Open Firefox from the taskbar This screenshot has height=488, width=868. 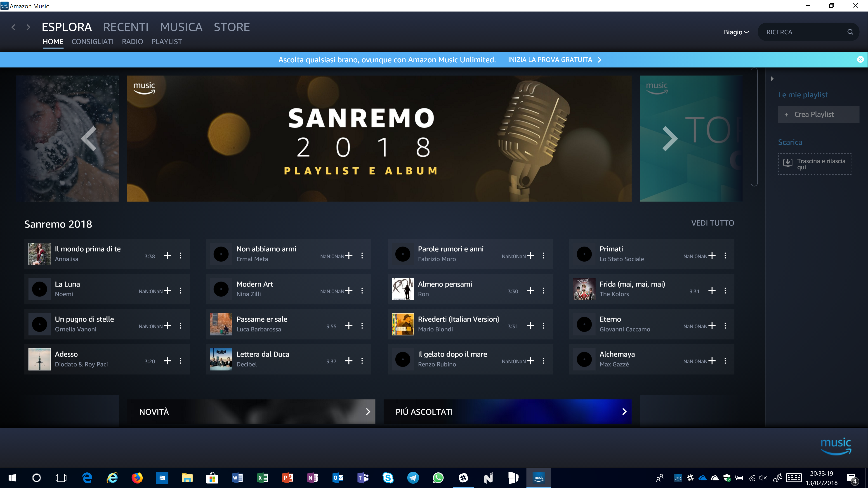pos(137,478)
